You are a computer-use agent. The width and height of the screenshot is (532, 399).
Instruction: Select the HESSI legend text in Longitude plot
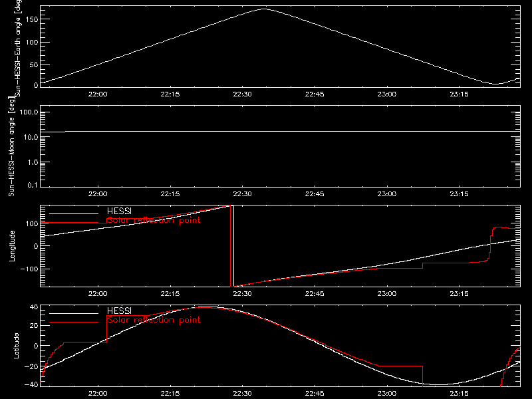pyautogui.click(x=119, y=211)
